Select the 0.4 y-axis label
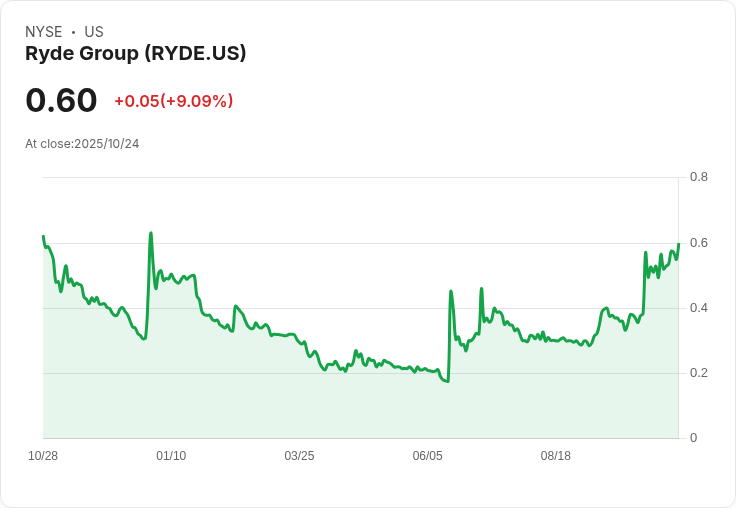 (699, 308)
